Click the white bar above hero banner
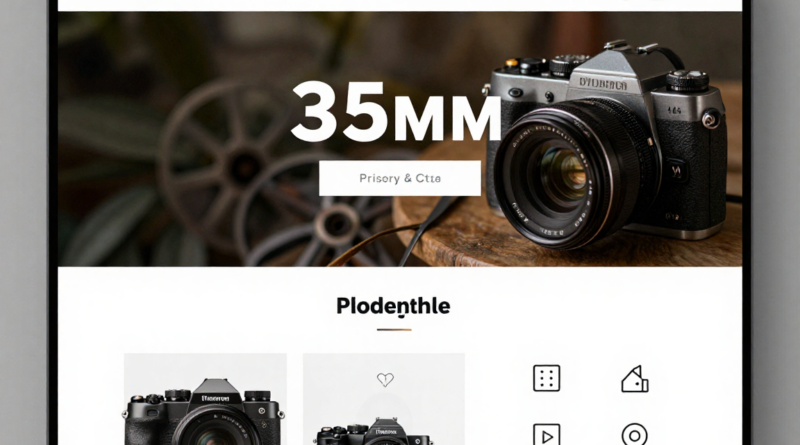Image resolution: width=800 pixels, height=445 pixels. pos(400,5)
